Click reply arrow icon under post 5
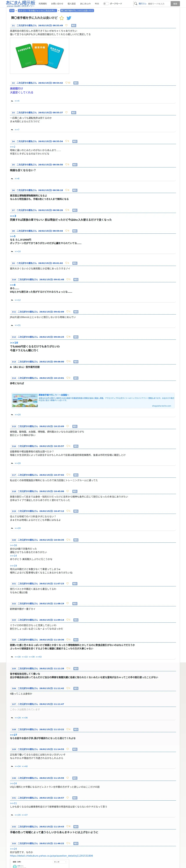Image resolution: width=186 pixels, height=868 pixels. point(12,179)
